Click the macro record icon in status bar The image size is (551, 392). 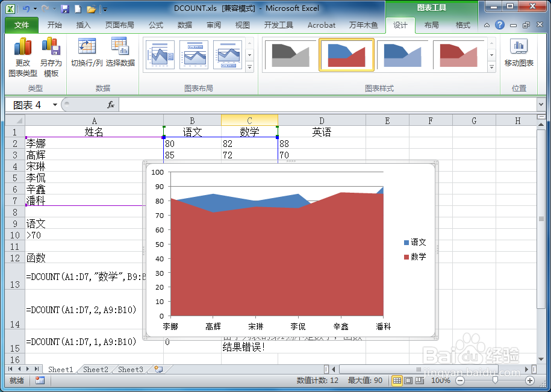coord(40,381)
